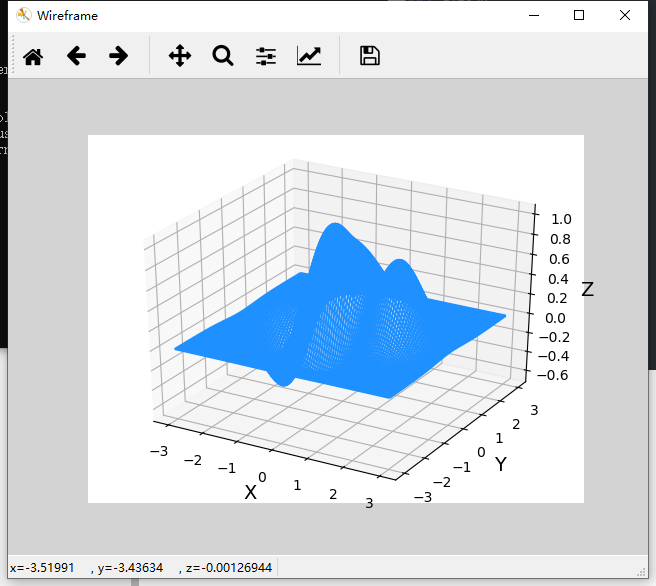
Task: Click the Z tick label −0.6
Action: pyautogui.click(x=552, y=375)
